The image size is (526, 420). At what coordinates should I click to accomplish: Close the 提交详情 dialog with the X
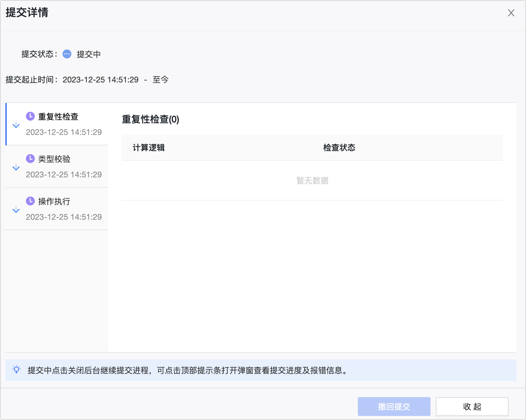pyautogui.click(x=511, y=13)
